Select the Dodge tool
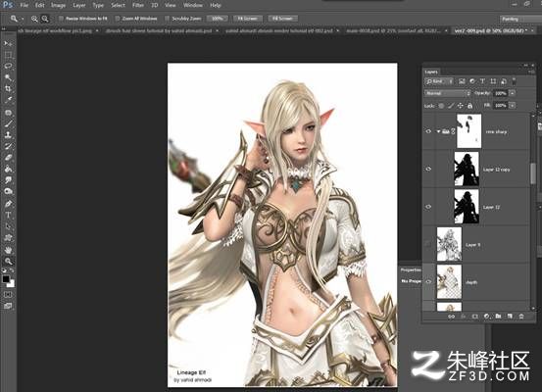Viewport: 542px width, 392px height. (x=8, y=191)
